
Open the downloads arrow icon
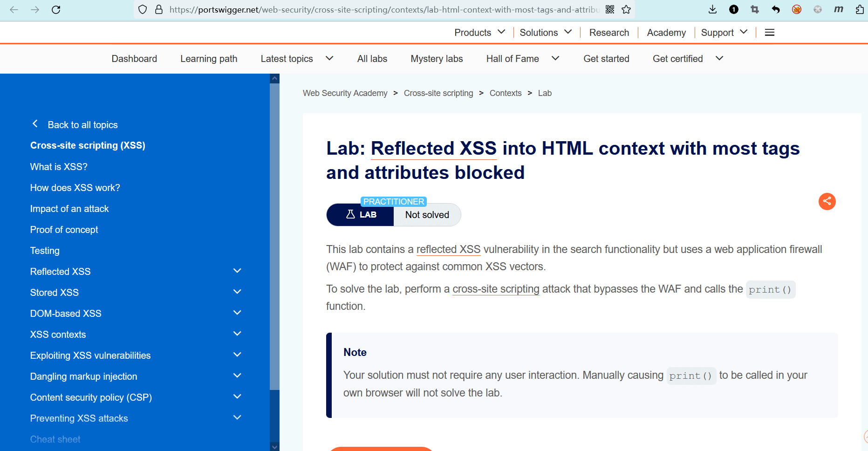click(x=713, y=9)
